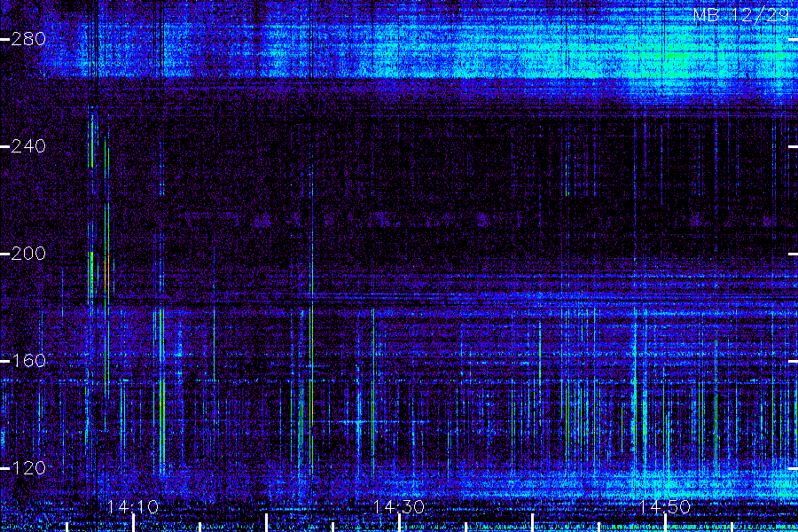Click the 240 frequency axis label
This screenshot has height=532, width=798.
[28, 146]
